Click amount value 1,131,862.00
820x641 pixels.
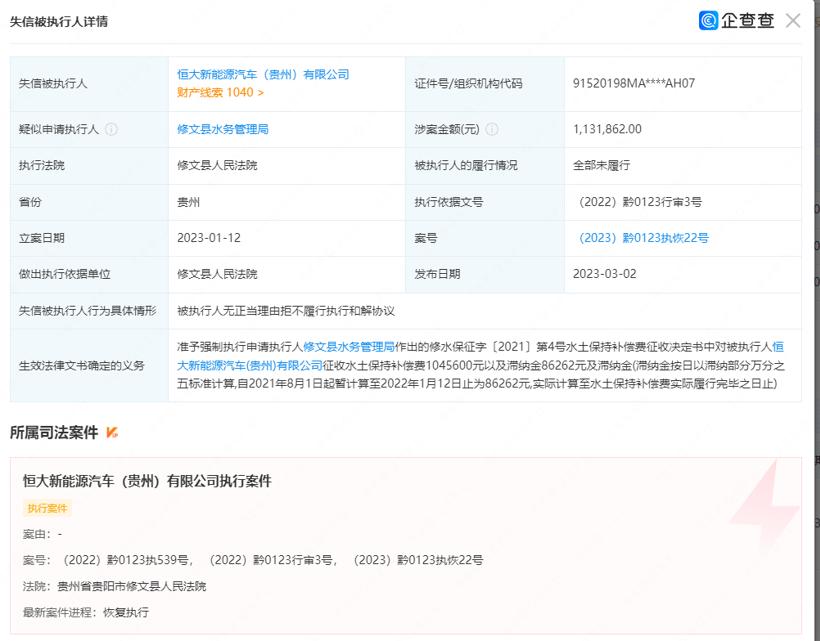tap(607, 129)
